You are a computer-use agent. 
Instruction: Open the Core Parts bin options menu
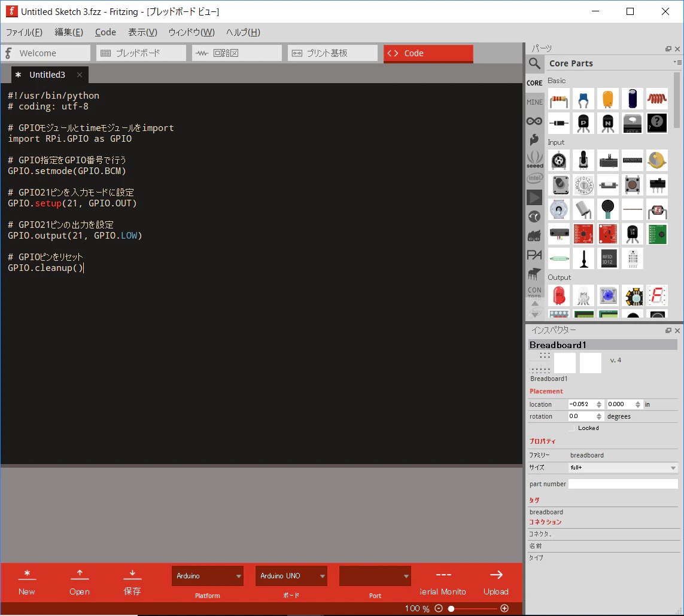click(x=677, y=62)
